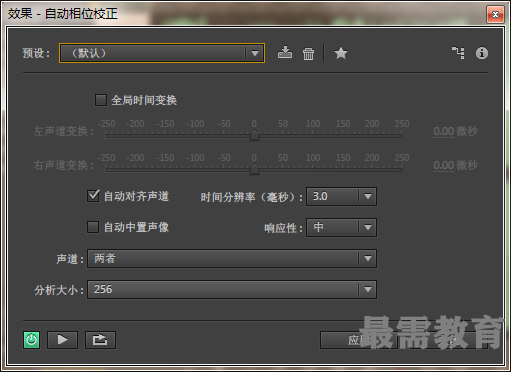The image size is (511, 372).
Task: Open the effect info icon
Action: (482, 53)
